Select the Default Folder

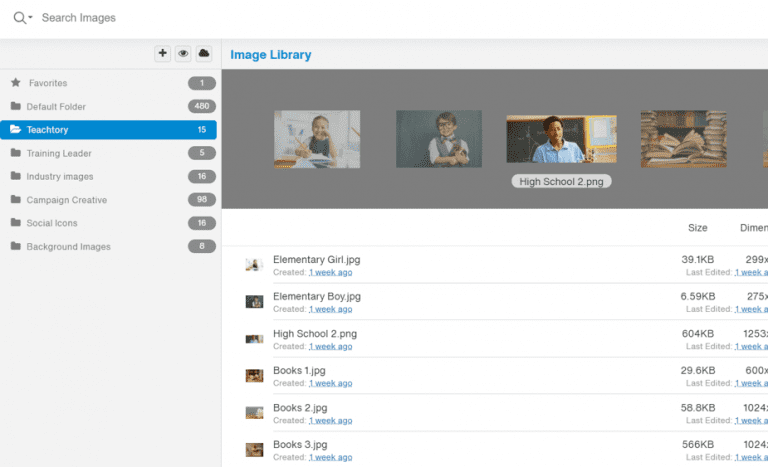tap(56, 107)
